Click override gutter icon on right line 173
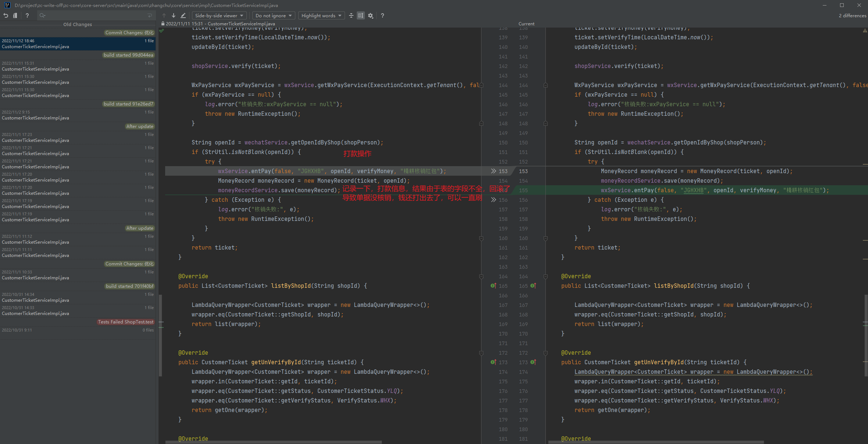 point(533,362)
